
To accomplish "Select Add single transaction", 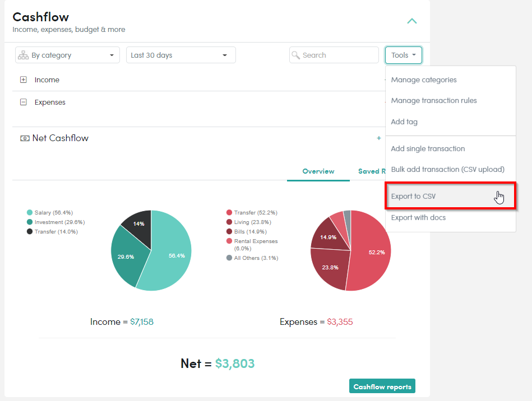I will pos(428,149).
